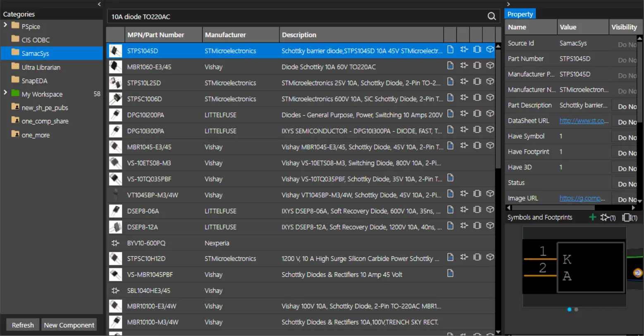
Task: Click part thumbnail for STPS1045D row
Action: (115, 51)
